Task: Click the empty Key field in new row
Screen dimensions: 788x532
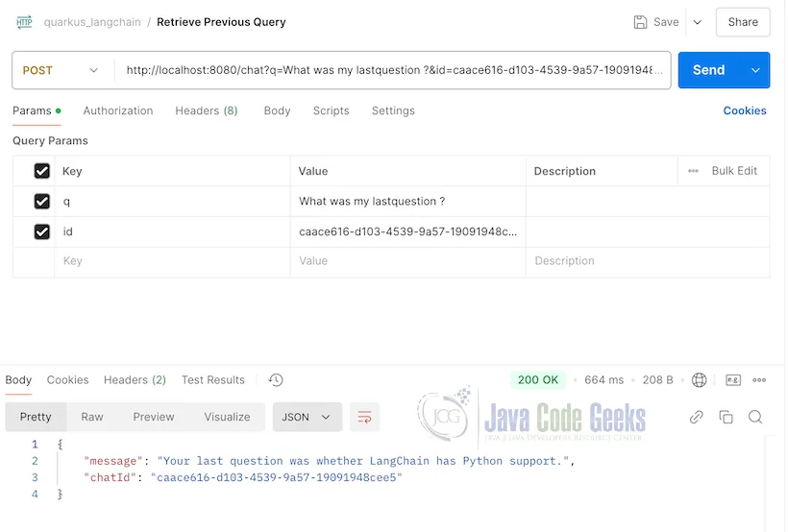Action: (x=172, y=261)
